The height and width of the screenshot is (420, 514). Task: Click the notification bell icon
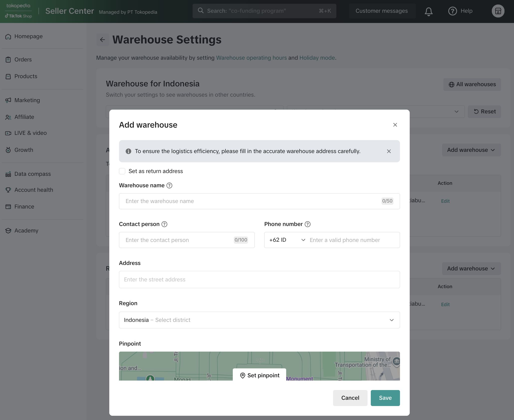pyautogui.click(x=428, y=11)
